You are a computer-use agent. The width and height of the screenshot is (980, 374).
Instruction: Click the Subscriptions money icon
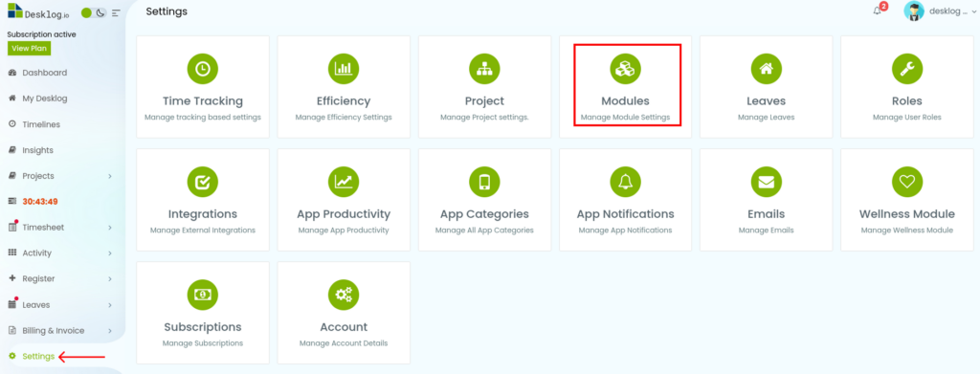[203, 295]
